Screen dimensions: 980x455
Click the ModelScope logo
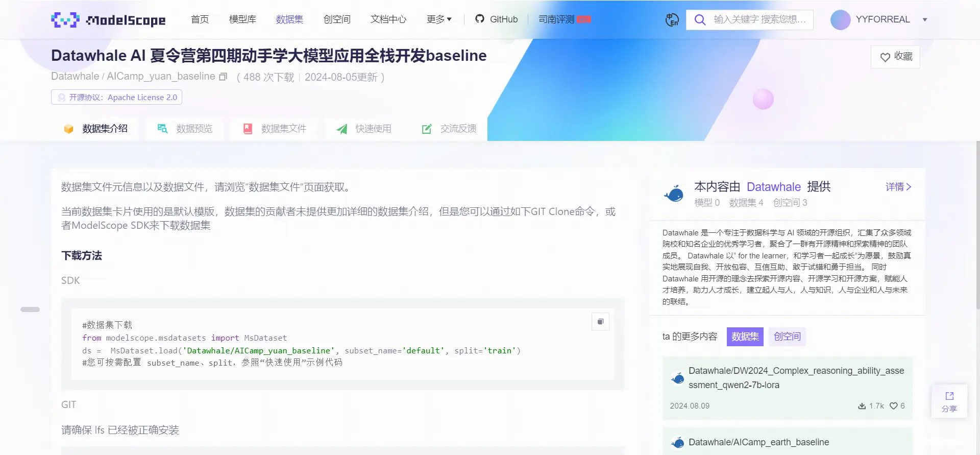[x=108, y=20]
